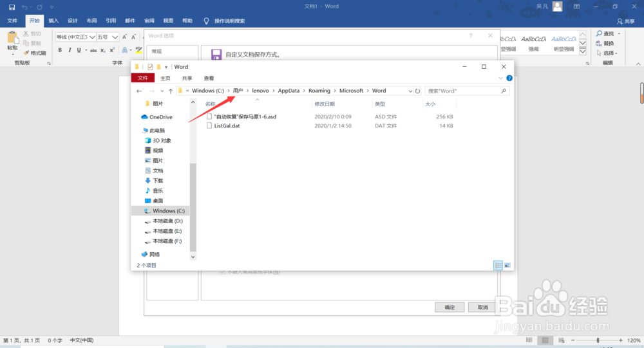Select 3D 对象 in the navigation pane
Viewport: 644px width, 348px height.
click(x=162, y=140)
